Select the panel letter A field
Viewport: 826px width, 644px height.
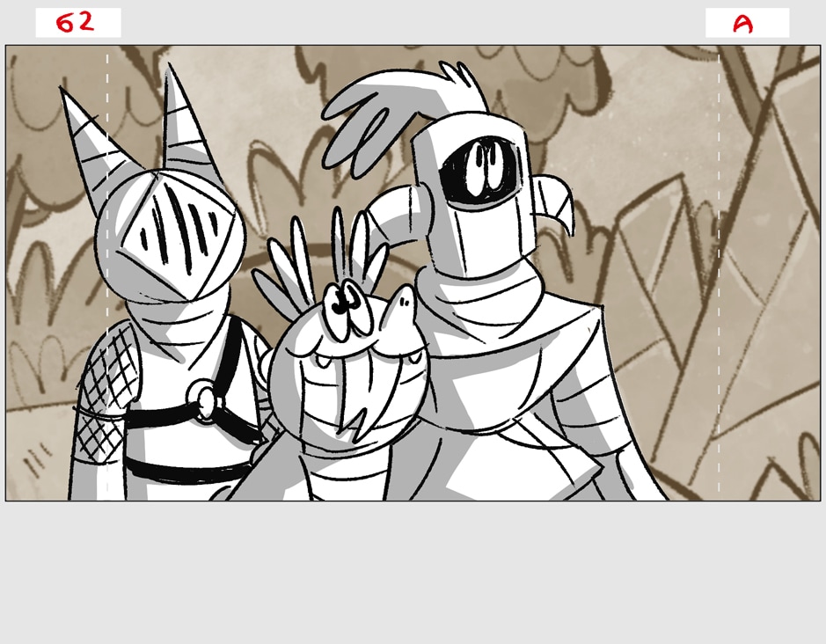coord(747,23)
